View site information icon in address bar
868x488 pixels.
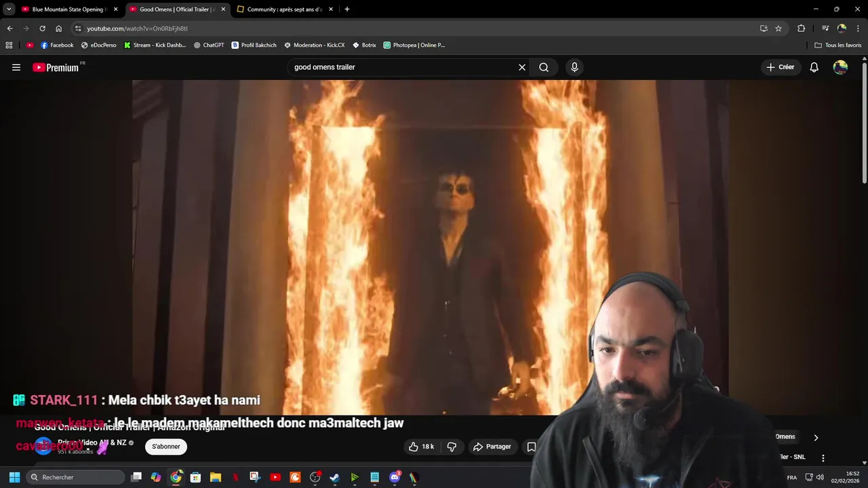coord(78,28)
